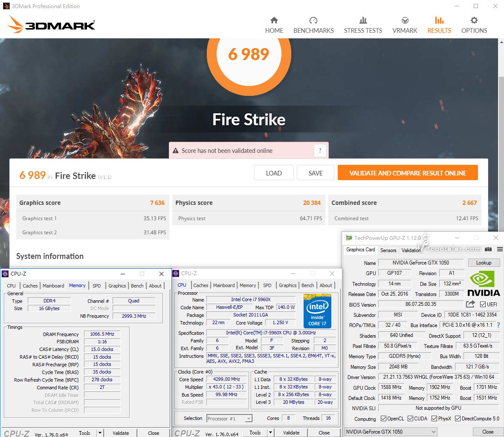Click Close button in GPU-Z
Screen dimensions: 504x437
[x=488, y=431]
